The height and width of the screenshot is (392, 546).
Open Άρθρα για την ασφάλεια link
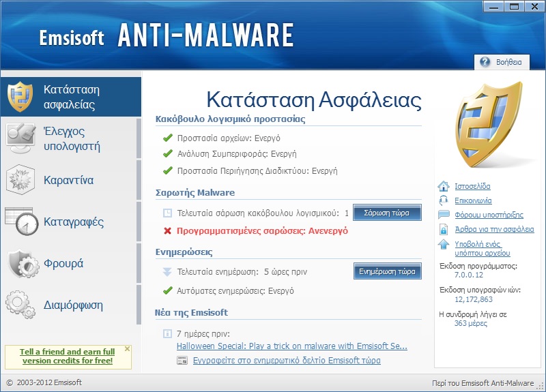coord(494,229)
